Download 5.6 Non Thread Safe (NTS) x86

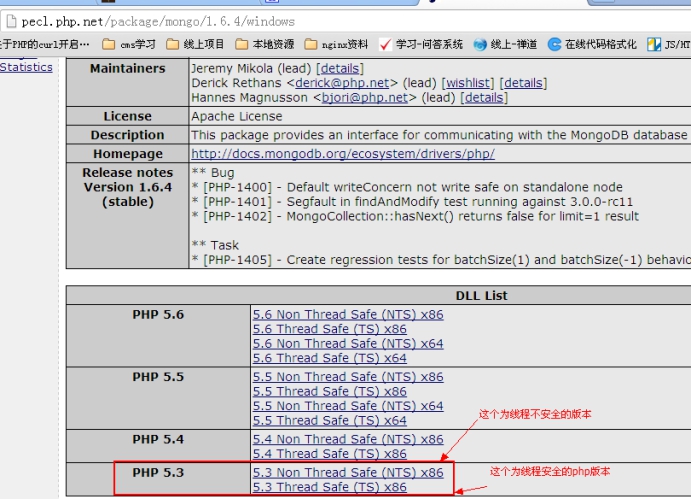(x=348, y=315)
